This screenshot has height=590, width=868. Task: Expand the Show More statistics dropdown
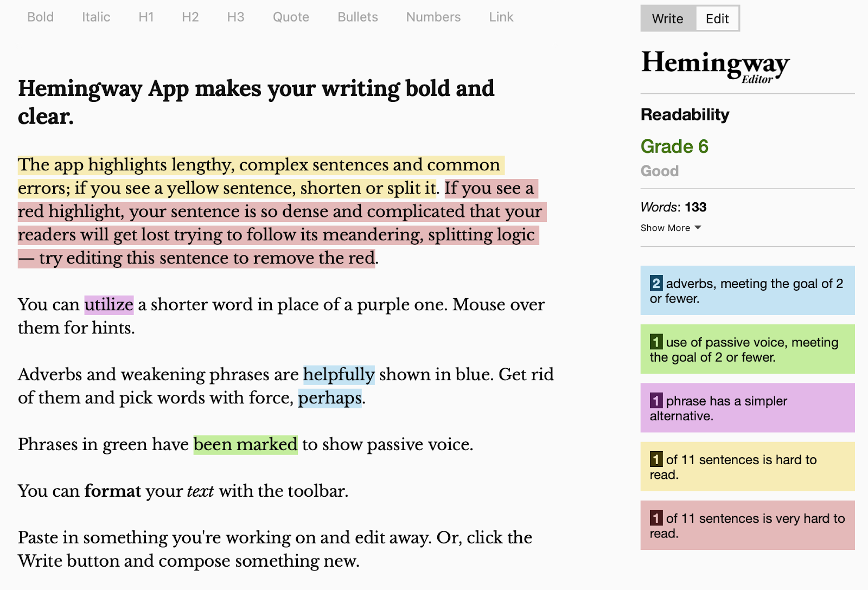671,228
